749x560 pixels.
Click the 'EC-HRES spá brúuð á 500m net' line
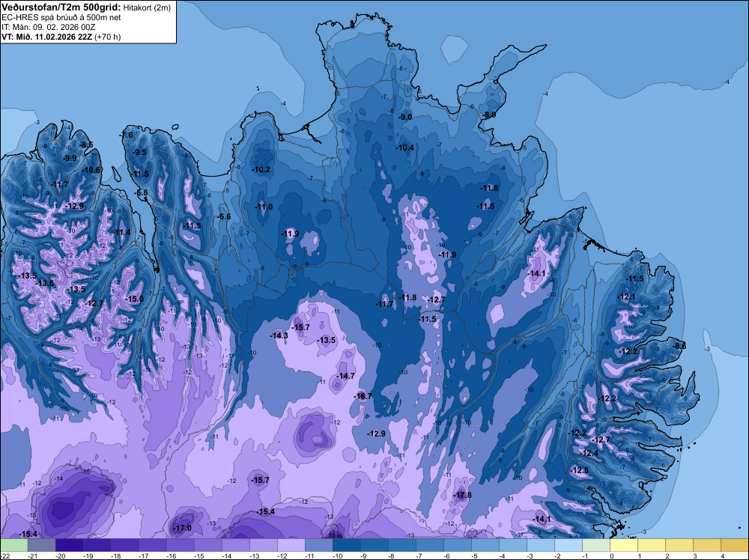(61, 17)
